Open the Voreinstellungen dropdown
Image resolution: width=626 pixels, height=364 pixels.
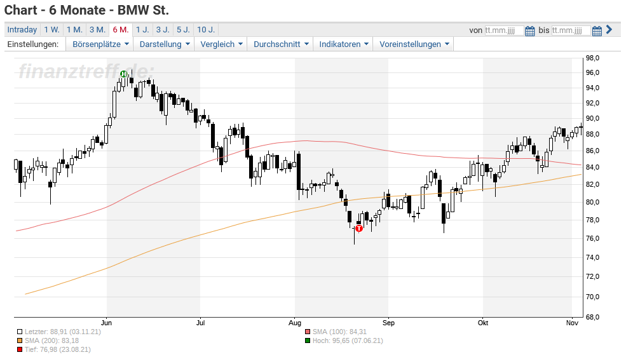tap(414, 44)
